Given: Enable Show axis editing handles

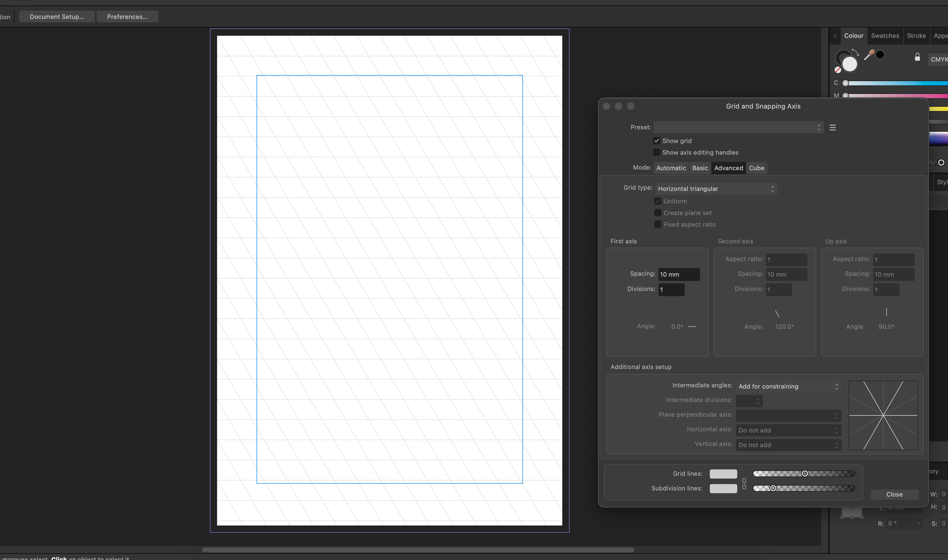Looking at the screenshot, I should (x=657, y=153).
